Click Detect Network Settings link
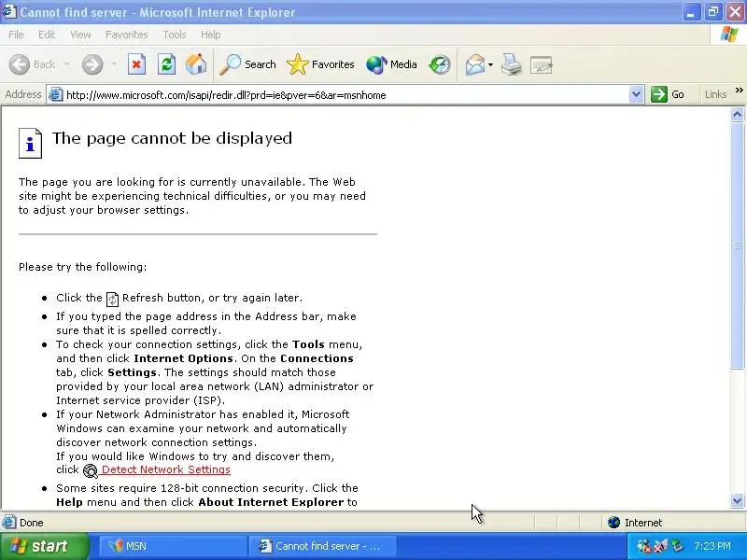747x560 pixels. click(x=166, y=469)
